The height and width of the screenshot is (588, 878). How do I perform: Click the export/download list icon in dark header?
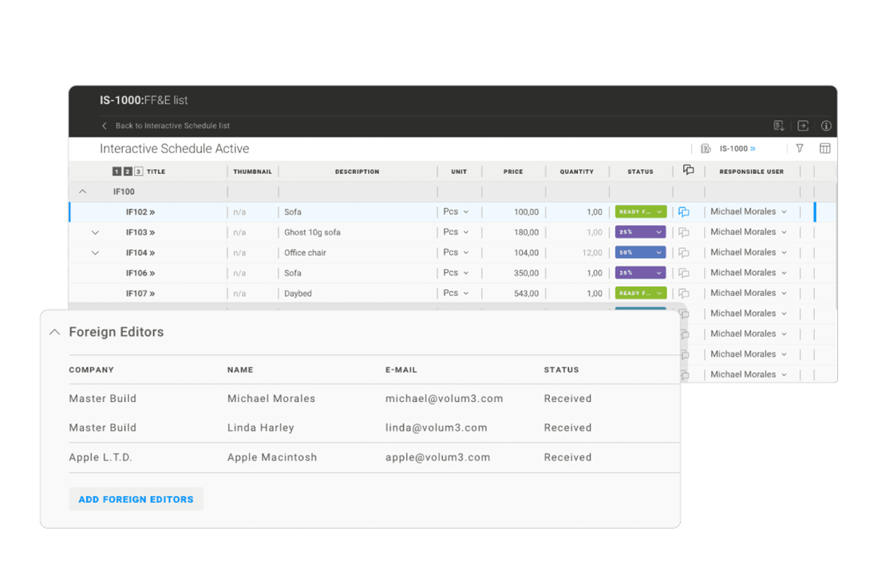779,125
